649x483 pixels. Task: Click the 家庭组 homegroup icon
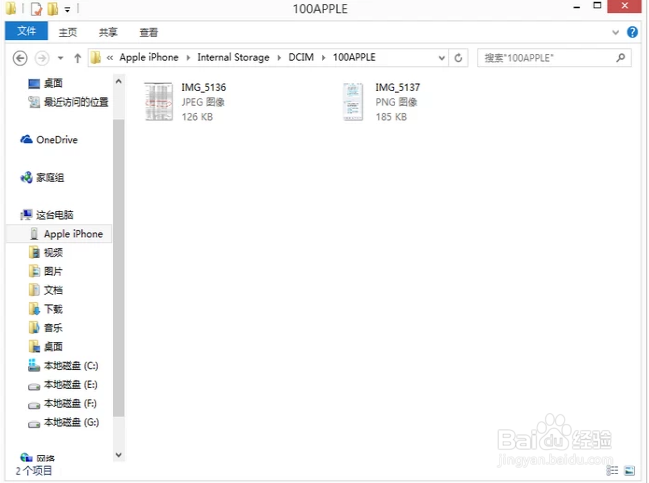click(x=26, y=178)
